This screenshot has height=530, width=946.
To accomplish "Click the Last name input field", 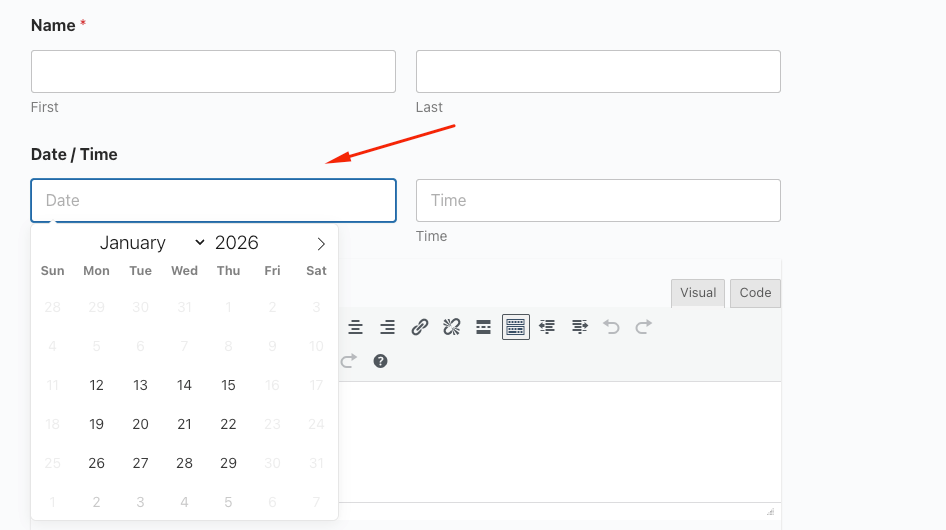I will 598,72.
